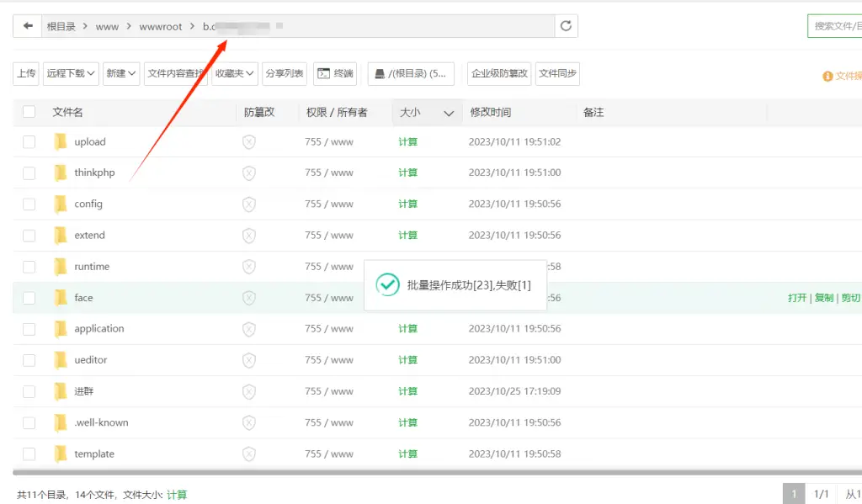
Task: Open the 新建 dropdown menu
Action: pyautogui.click(x=121, y=74)
